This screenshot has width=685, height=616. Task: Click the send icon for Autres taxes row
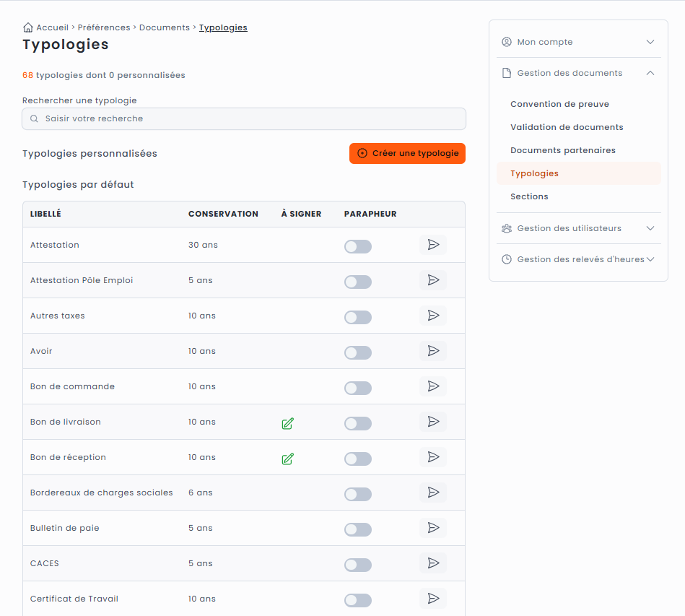click(x=433, y=316)
